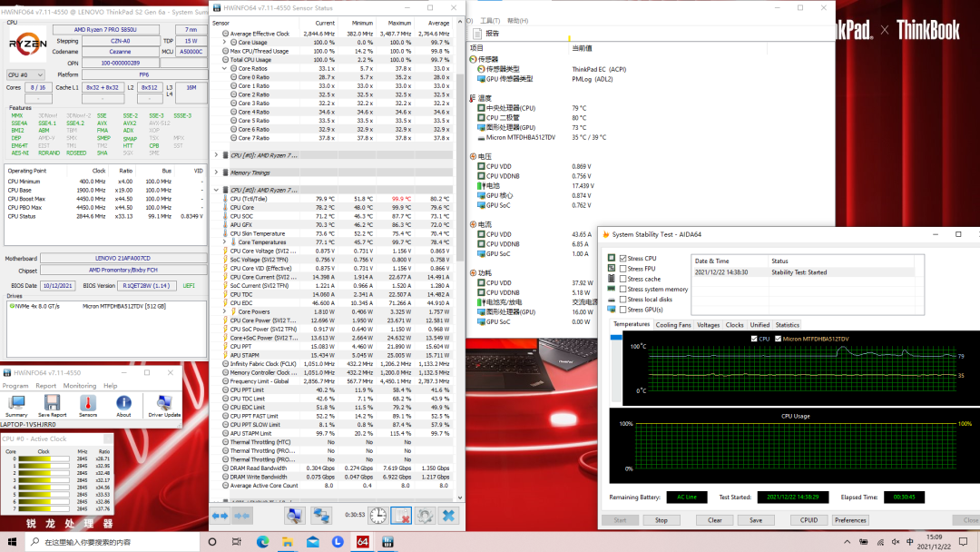The width and height of the screenshot is (980, 552).
Task: Uncheck the Stress CPU checkbox in AIDA64
Action: coord(623,258)
